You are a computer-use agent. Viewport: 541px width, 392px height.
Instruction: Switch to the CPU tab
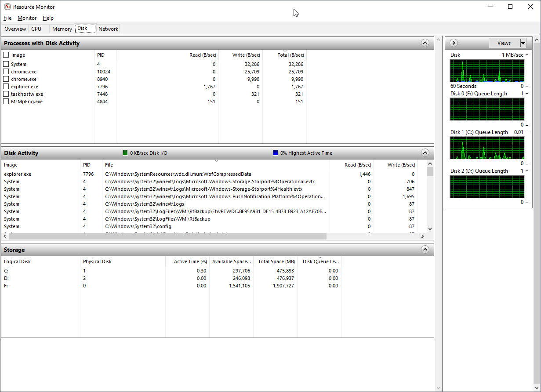coord(36,29)
